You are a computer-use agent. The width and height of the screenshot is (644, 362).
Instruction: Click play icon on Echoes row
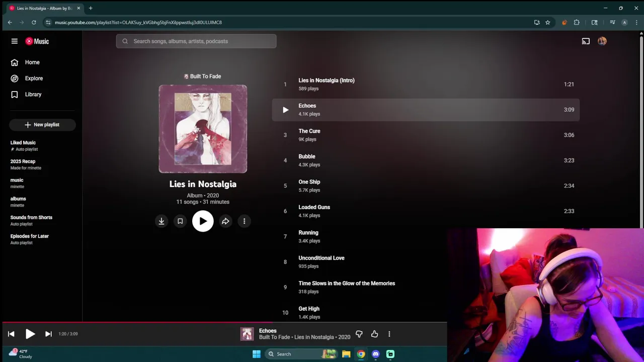(x=285, y=110)
